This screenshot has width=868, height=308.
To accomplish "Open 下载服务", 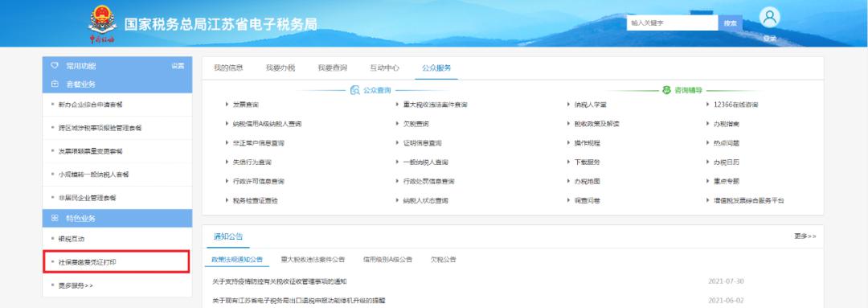I will click(587, 162).
